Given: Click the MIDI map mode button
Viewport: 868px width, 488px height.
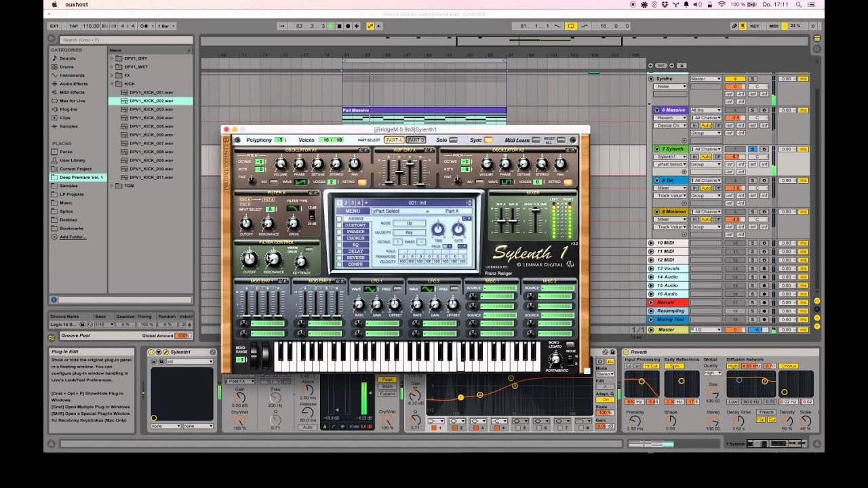Looking at the screenshot, I should [773, 26].
